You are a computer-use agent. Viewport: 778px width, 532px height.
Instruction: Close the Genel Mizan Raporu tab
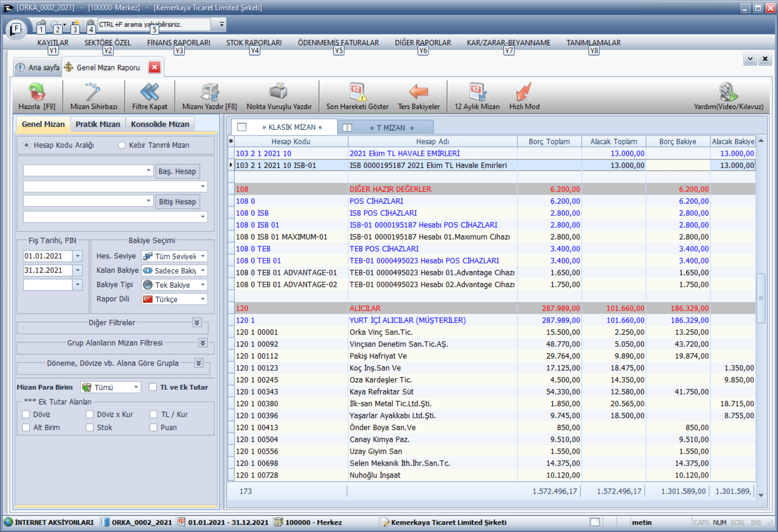(155, 67)
